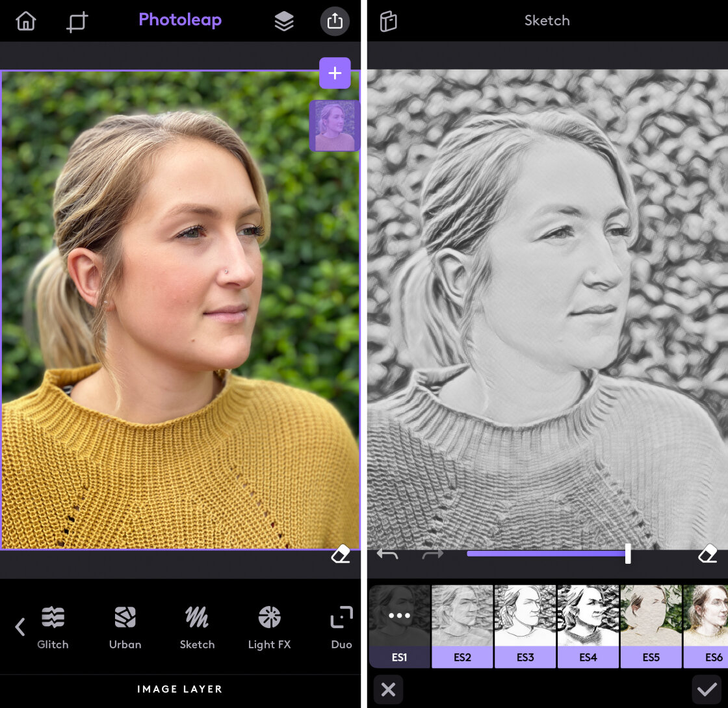728x708 pixels.
Task: Tap the color portrait image canvas
Action: (x=180, y=310)
